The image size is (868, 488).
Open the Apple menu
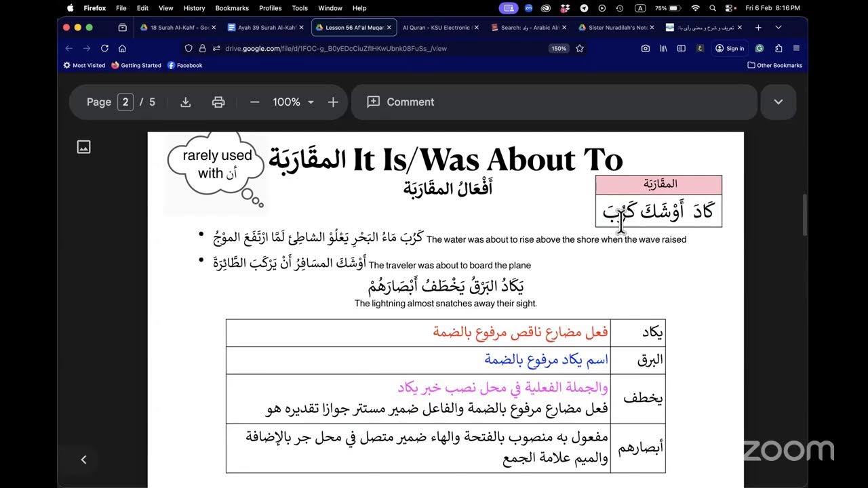pyautogui.click(x=71, y=8)
